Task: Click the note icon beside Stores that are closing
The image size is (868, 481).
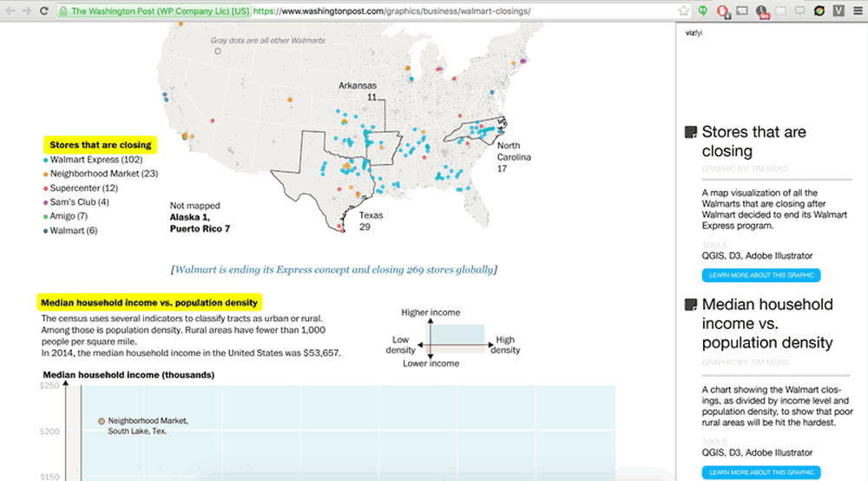Action: [x=691, y=132]
